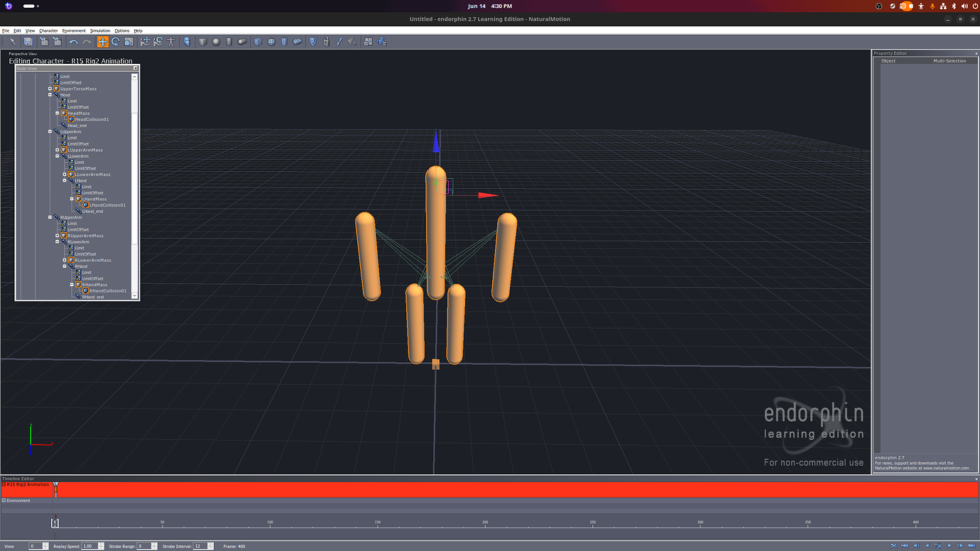Select the Move tool in toolbar
980x551 pixels.
102,42
